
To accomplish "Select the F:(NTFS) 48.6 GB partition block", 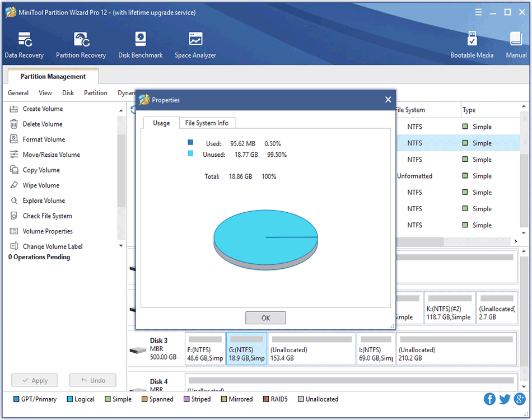I will [206, 349].
